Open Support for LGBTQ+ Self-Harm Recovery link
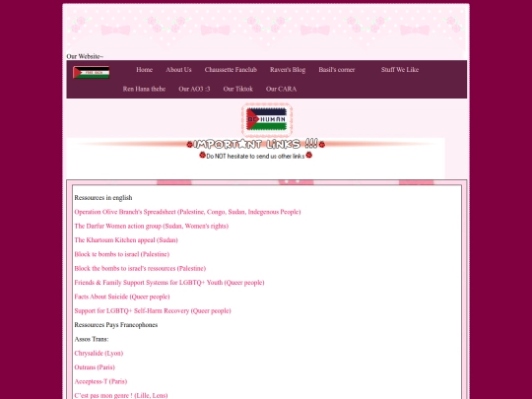This screenshot has width=532, height=399. 153,310
